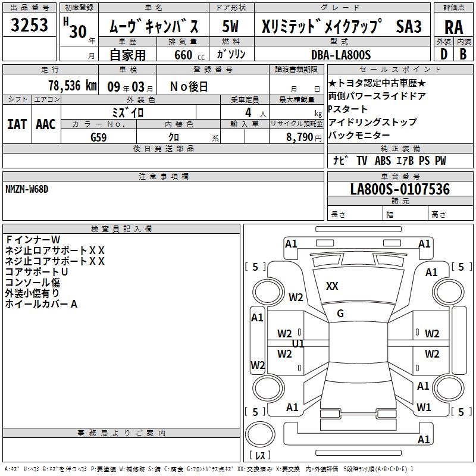The width and height of the screenshot is (476, 476).
Task: Select the sales point 両側パワースライドドア
Action: tap(377, 96)
